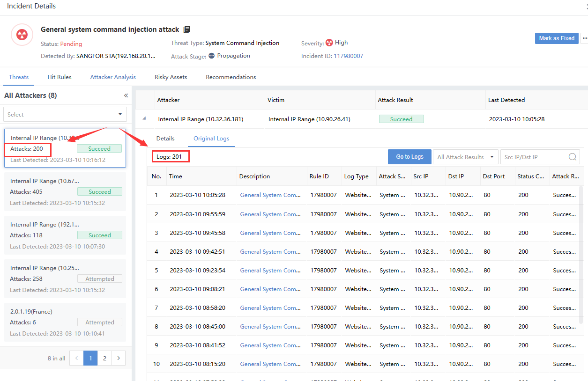Select the 2.0.1.19(France) attacker card

coord(65,322)
